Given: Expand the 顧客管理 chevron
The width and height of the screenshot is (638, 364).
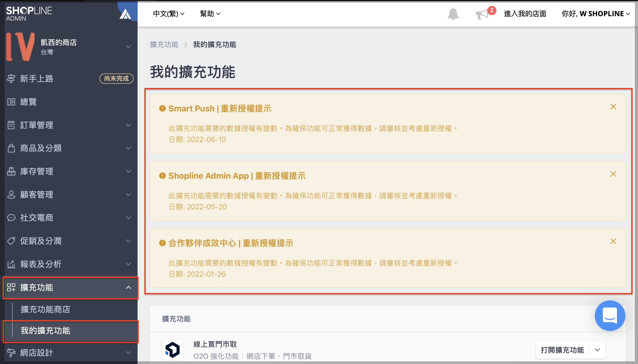Looking at the screenshot, I should [x=128, y=194].
